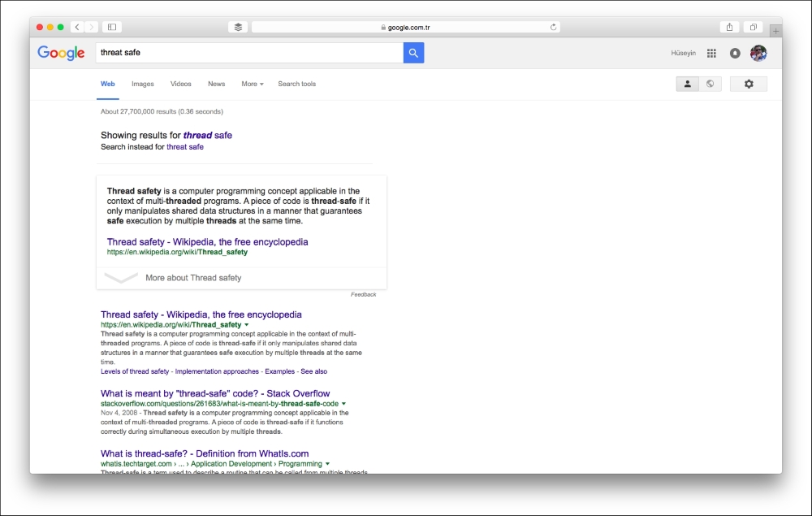
Task: Show private results person toggle
Action: pos(687,84)
